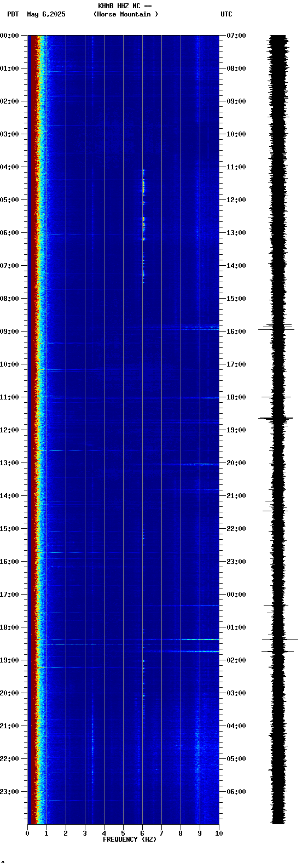Click the 03:00 PDT time label

coord(9,134)
